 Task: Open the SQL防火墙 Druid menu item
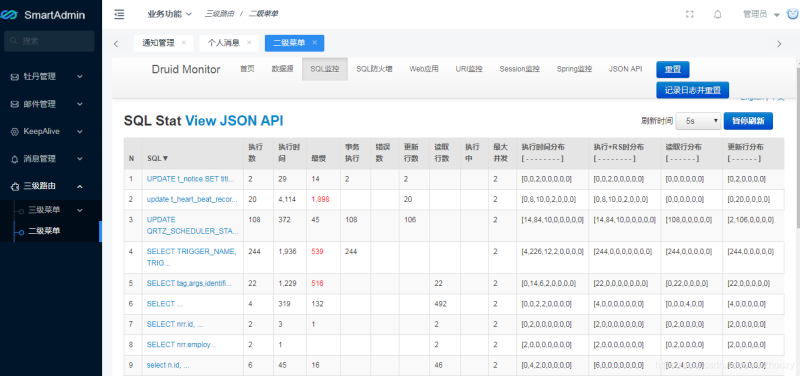pos(374,69)
